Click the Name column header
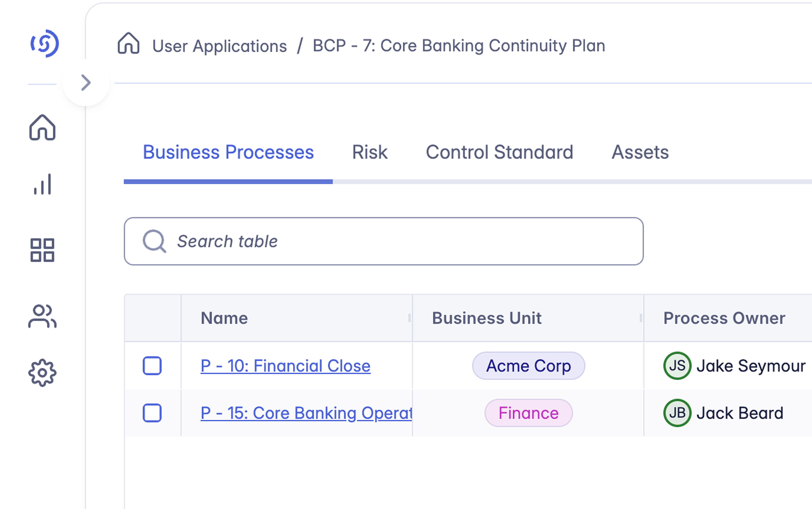812x509 pixels. [x=224, y=318]
